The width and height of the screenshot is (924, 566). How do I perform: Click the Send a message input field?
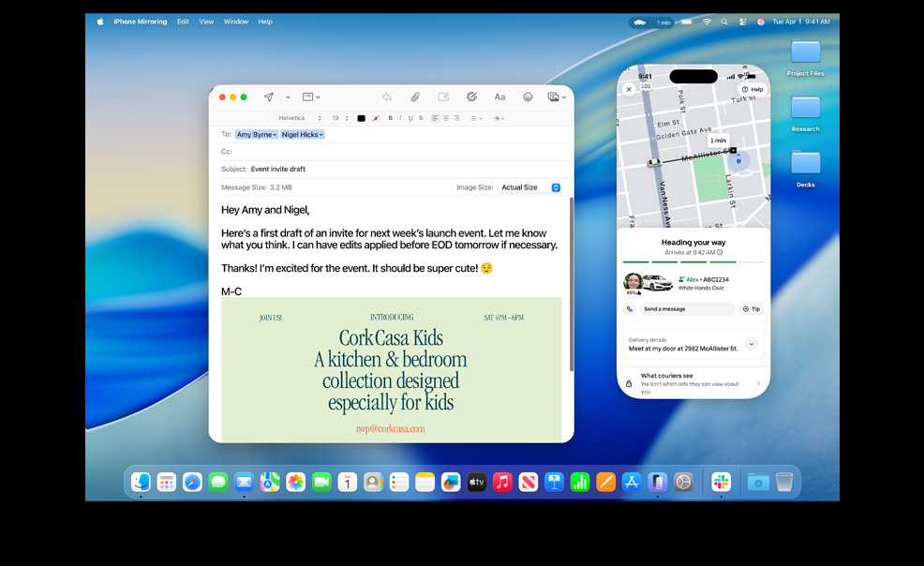pyautogui.click(x=687, y=308)
